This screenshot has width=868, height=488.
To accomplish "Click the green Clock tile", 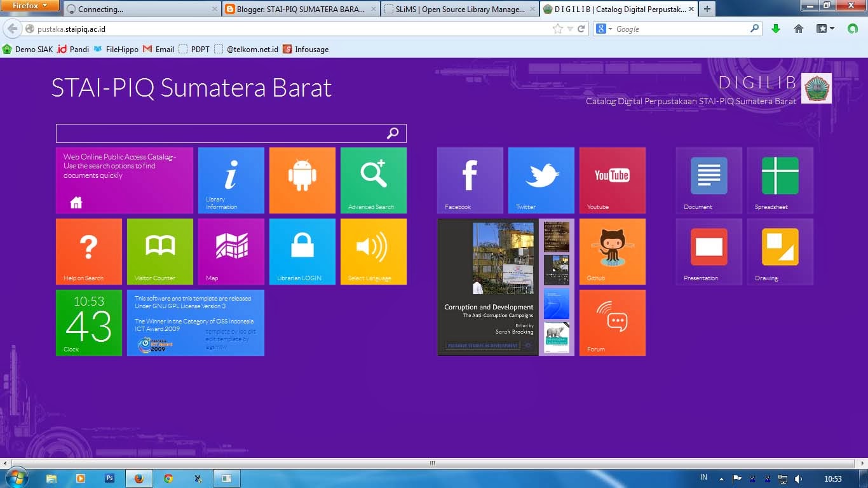I will (x=89, y=323).
